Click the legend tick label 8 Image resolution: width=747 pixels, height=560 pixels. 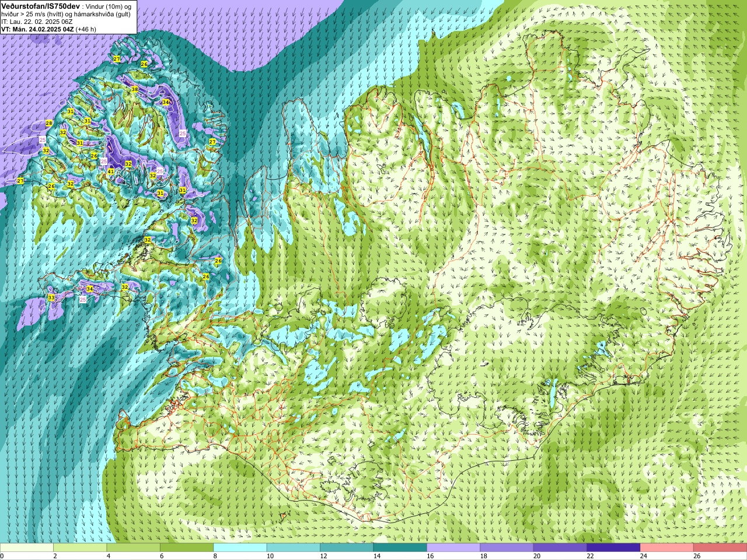click(x=215, y=556)
